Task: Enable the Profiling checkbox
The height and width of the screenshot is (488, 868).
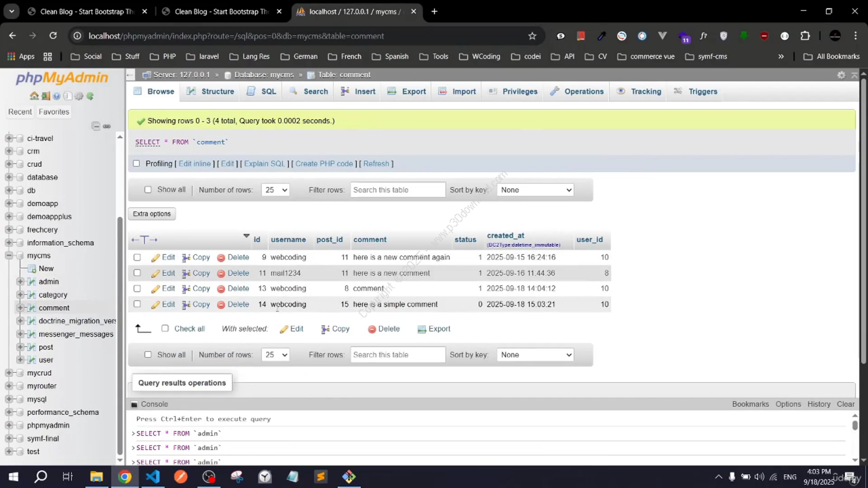Action: point(136,163)
